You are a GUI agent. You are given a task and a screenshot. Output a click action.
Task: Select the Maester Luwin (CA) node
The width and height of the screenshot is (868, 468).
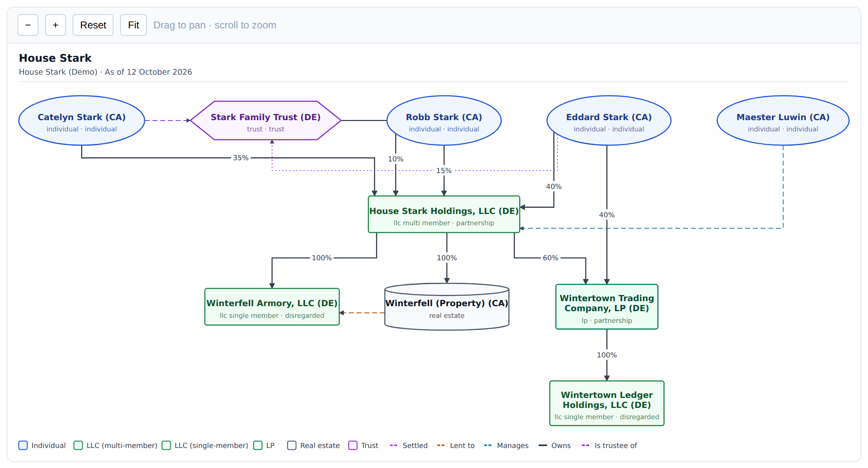click(783, 121)
